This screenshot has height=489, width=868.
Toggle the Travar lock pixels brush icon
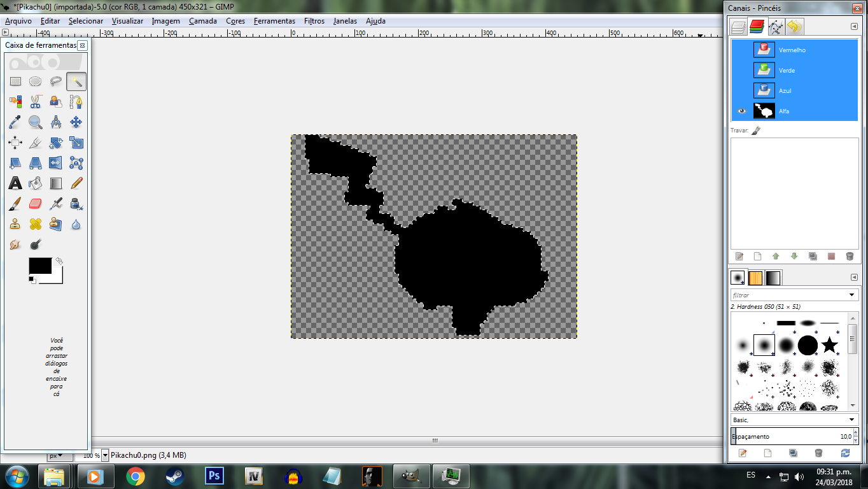[x=756, y=131]
